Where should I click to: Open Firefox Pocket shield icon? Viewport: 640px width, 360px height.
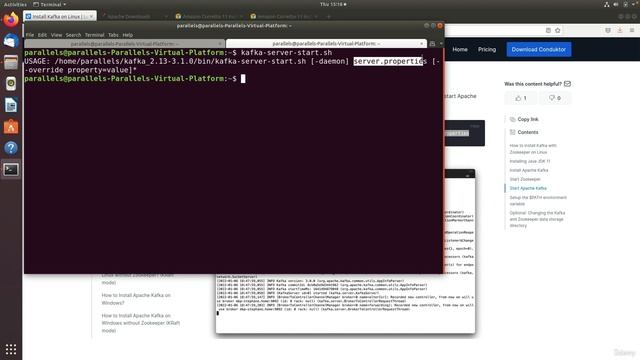coord(608,30)
